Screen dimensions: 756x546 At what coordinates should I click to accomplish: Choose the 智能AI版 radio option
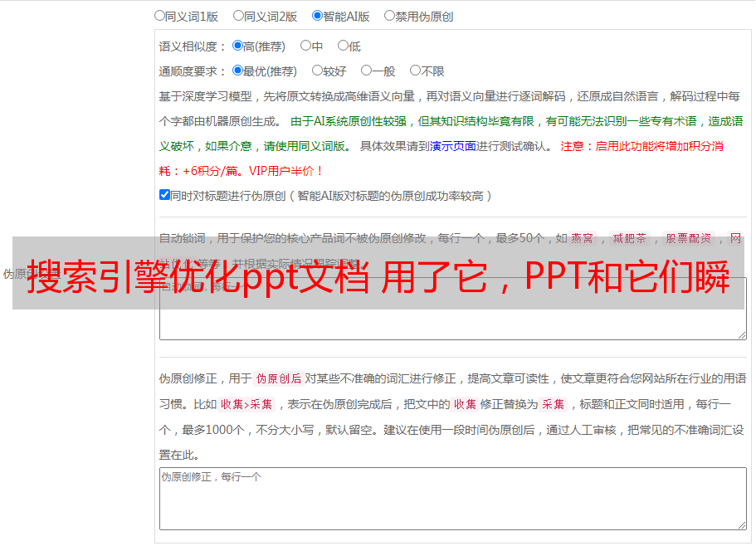317,16
